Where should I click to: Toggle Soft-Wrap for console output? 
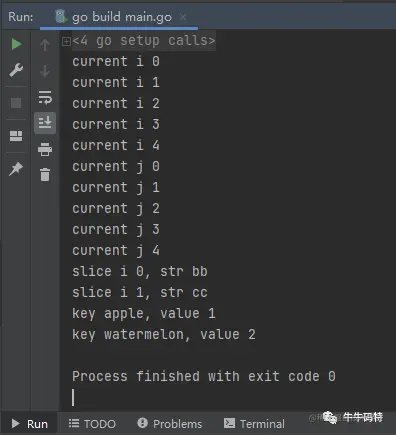[x=45, y=97]
